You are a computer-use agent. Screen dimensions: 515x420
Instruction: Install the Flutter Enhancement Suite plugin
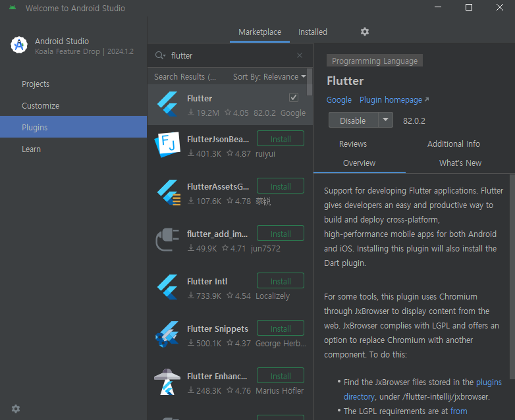click(x=281, y=376)
